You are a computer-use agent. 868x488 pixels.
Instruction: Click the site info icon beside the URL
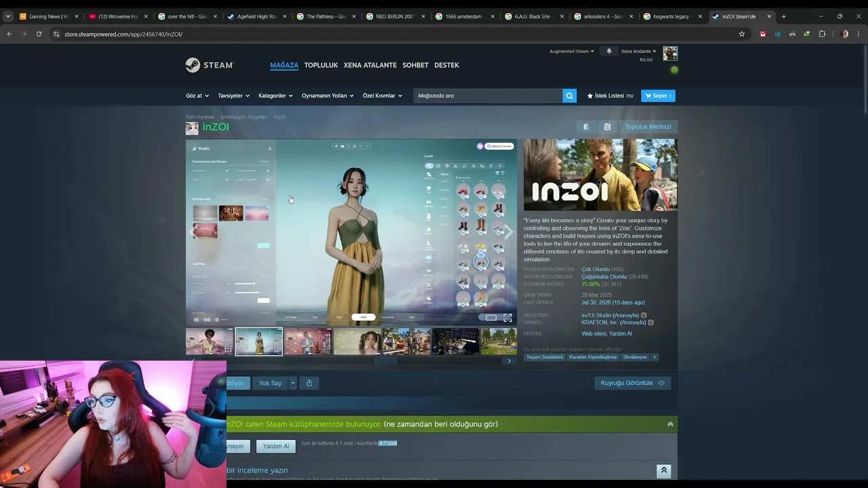(x=56, y=34)
